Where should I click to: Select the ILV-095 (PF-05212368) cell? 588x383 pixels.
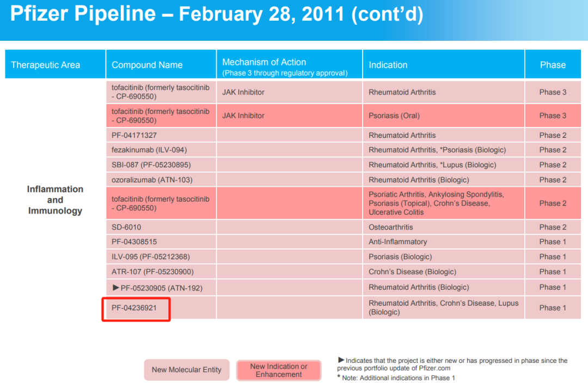(x=161, y=257)
